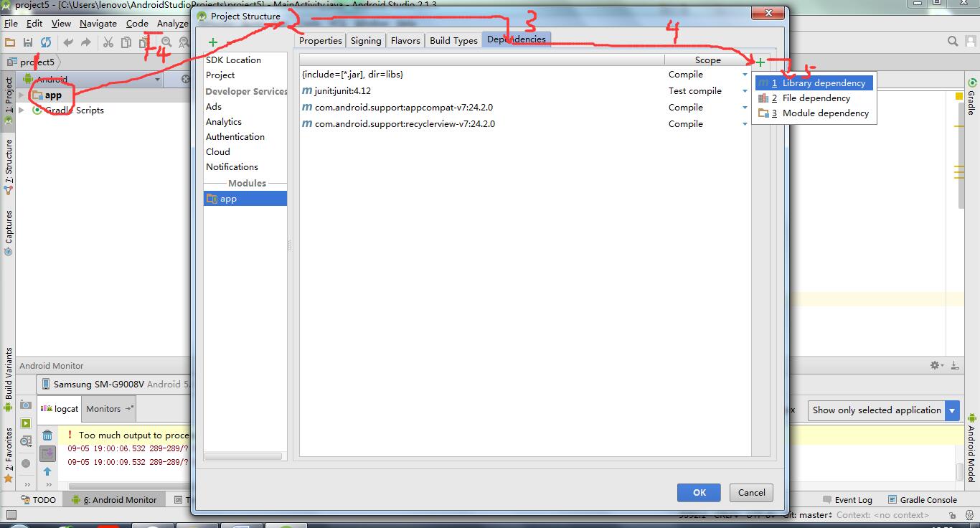980x528 pixels.
Task: Click the screen capture camera icon
Action: tap(26, 405)
